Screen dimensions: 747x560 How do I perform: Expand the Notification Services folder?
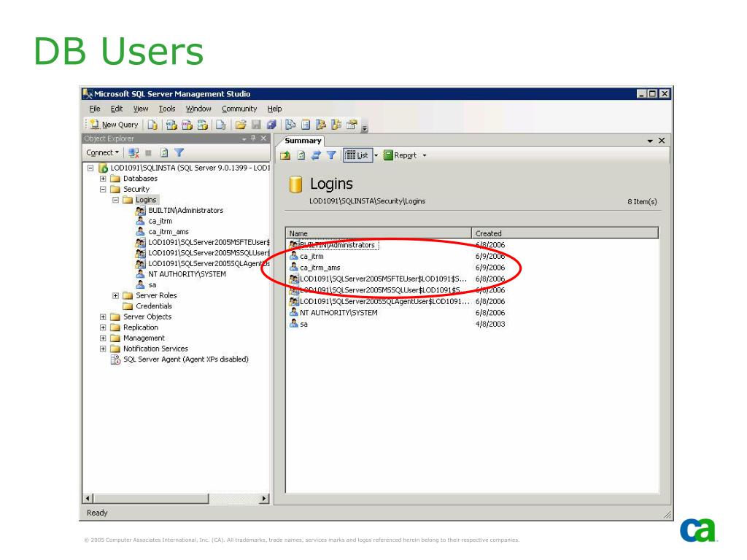103,349
